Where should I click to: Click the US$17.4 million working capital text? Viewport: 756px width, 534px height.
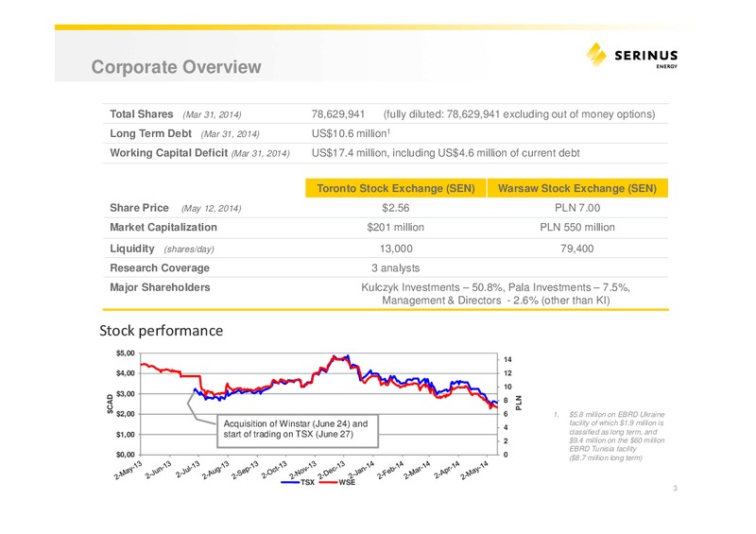pos(445,153)
